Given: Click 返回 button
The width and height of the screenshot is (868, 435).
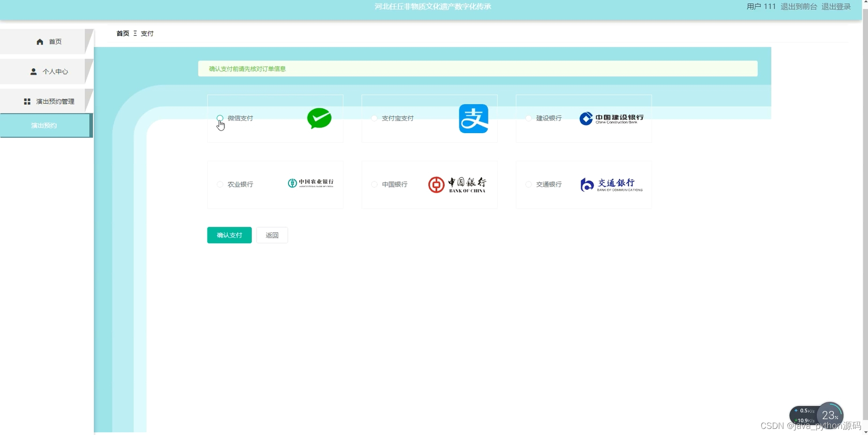Looking at the screenshot, I should [x=272, y=235].
